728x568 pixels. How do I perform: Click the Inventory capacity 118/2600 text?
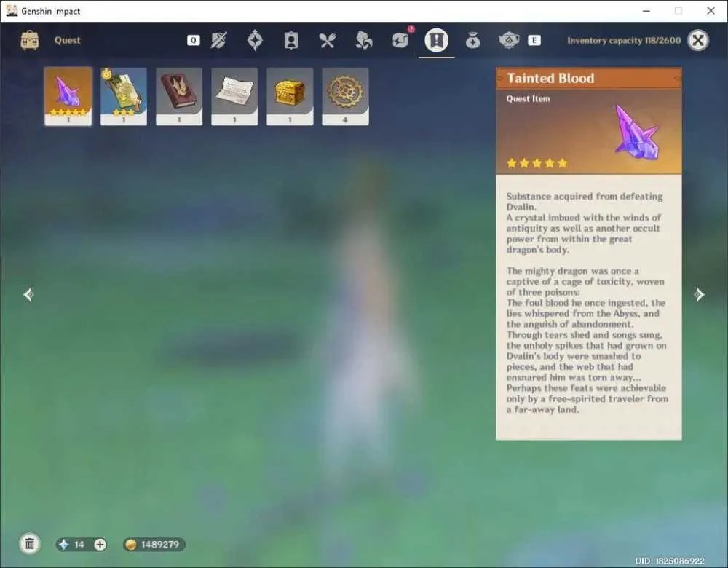(624, 40)
